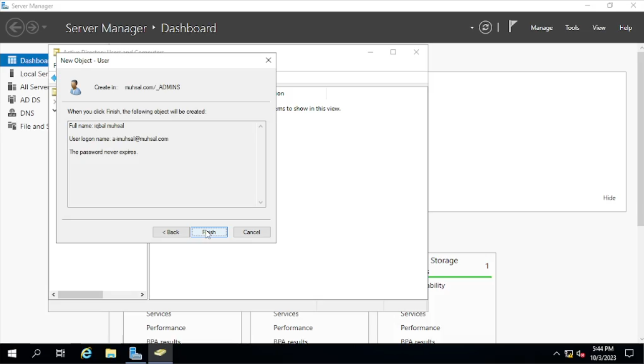644x364 pixels.
Task: Show hidden system tray icons
Action: pyautogui.click(x=556, y=353)
